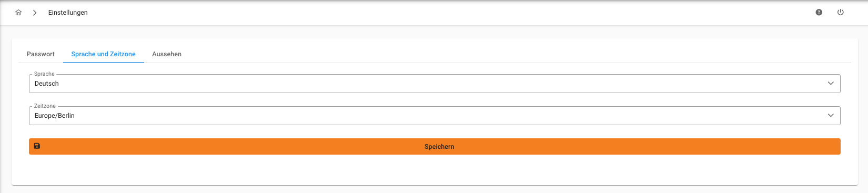Open the Aussehen tab
The height and width of the screenshot is (193, 868).
click(x=167, y=54)
